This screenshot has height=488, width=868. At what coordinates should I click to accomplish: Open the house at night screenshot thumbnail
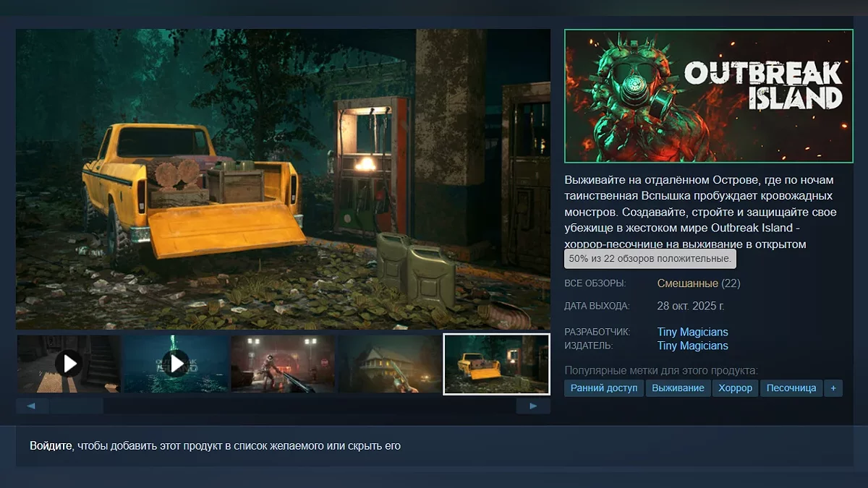[x=390, y=364]
